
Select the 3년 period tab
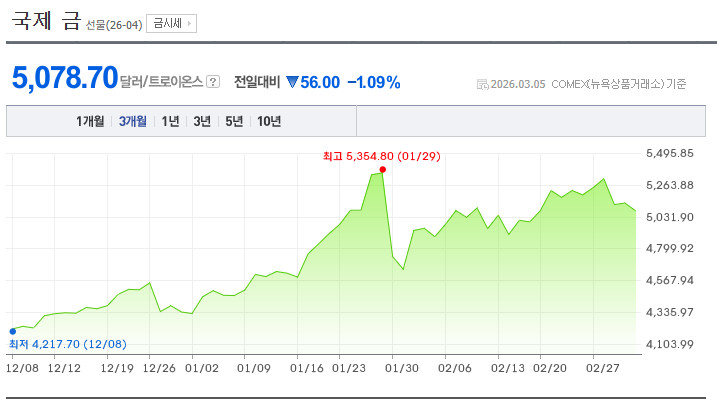coord(202,122)
